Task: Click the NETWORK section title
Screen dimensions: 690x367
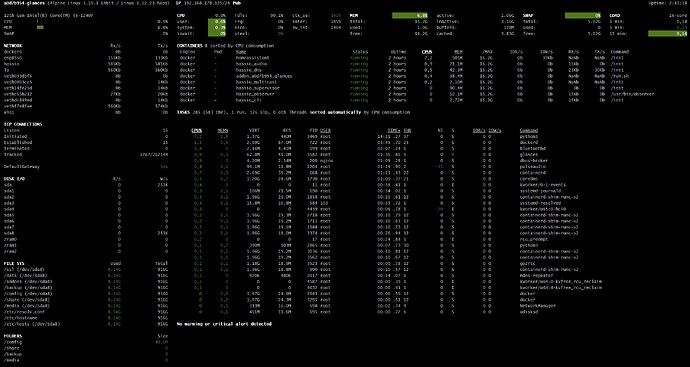Action: (13, 45)
